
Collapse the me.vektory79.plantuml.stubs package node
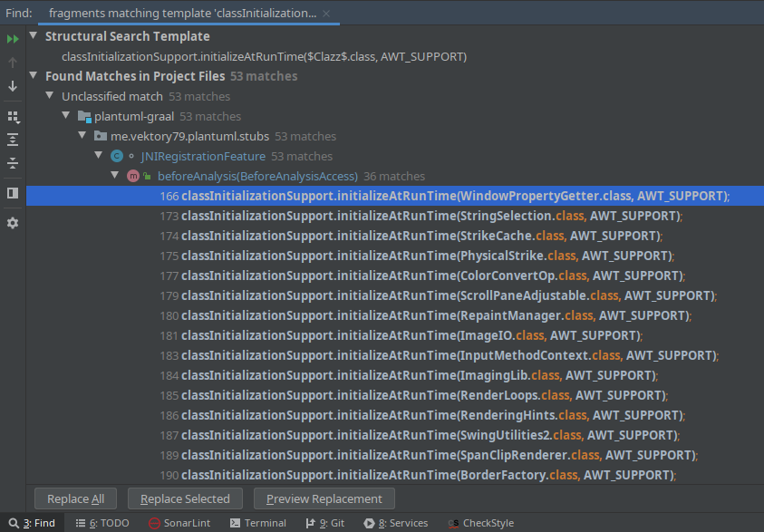[x=82, y=135]
